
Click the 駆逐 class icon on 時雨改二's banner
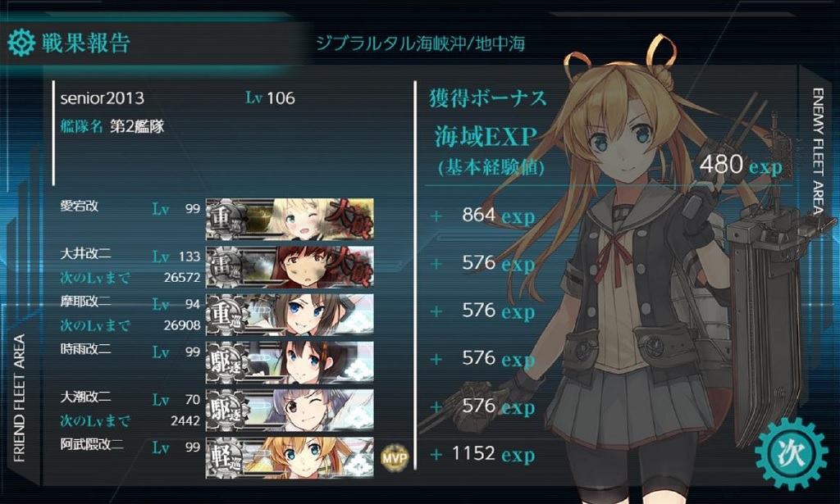(227, 362)
